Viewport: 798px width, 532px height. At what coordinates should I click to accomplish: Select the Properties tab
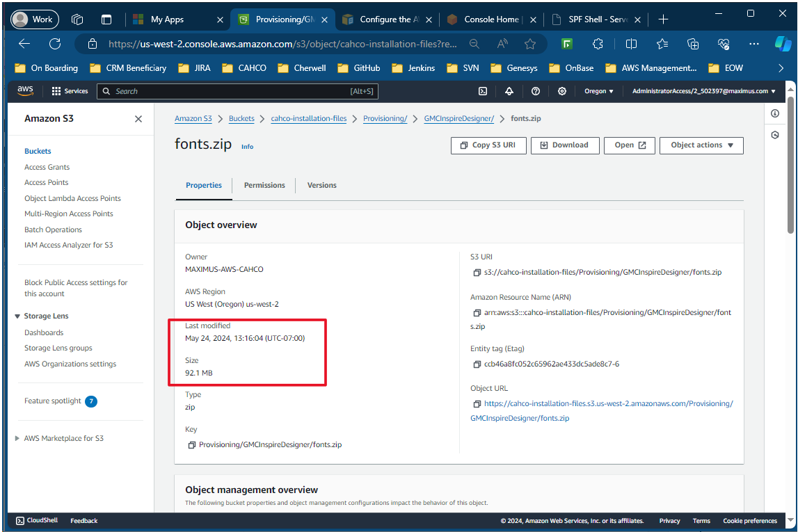[204, 186]
